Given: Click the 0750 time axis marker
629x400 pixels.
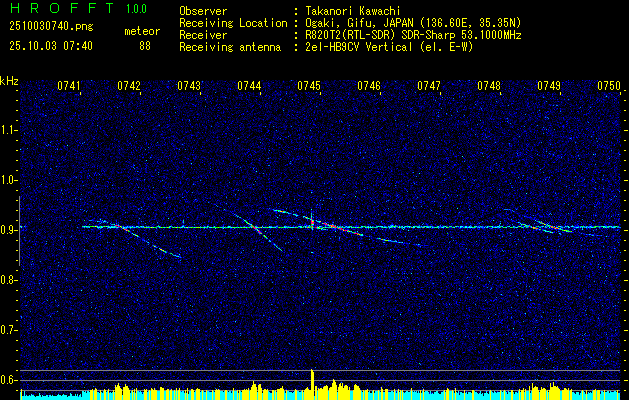Looking at the screenshot, I should point(609,86).
